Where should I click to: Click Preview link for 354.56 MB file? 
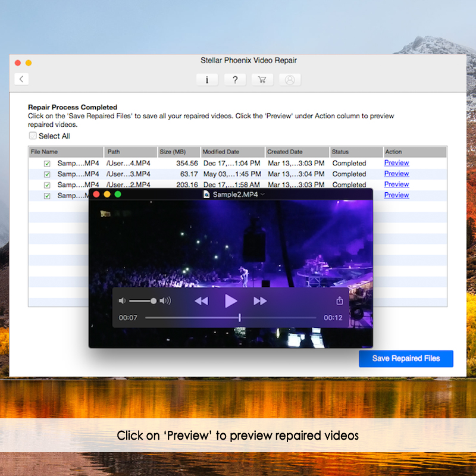point(396,162)
